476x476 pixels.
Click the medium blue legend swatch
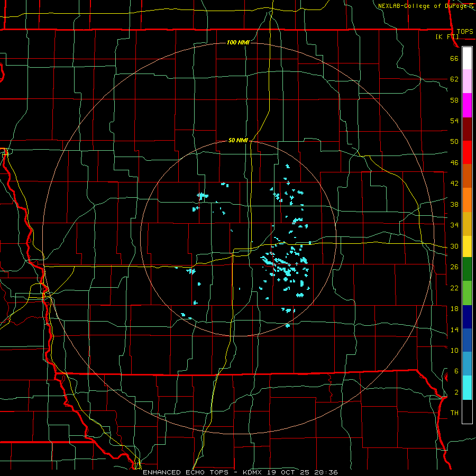467,340
